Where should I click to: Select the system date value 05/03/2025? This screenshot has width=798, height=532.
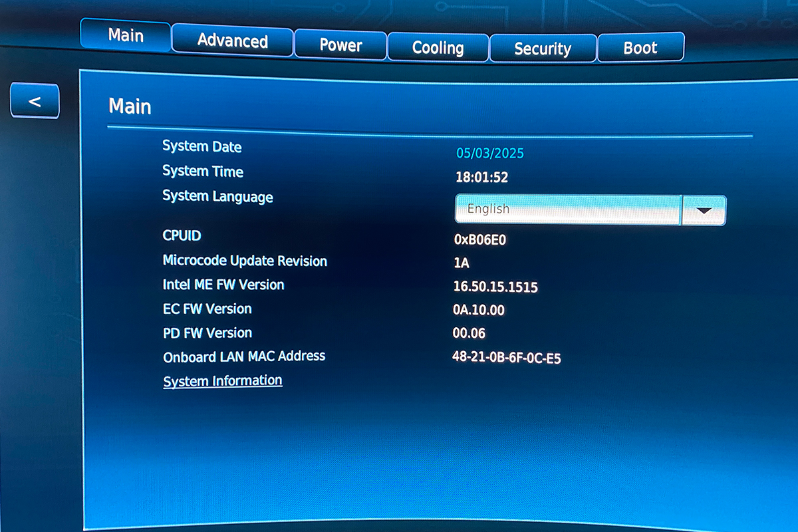click(490, 154)
